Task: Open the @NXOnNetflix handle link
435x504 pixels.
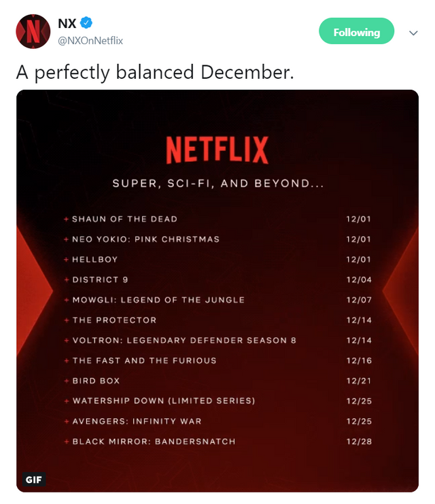Action: 90,40
